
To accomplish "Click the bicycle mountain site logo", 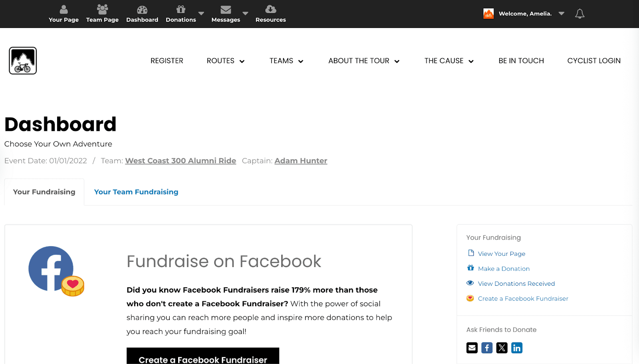I will [x=23, y=61].
